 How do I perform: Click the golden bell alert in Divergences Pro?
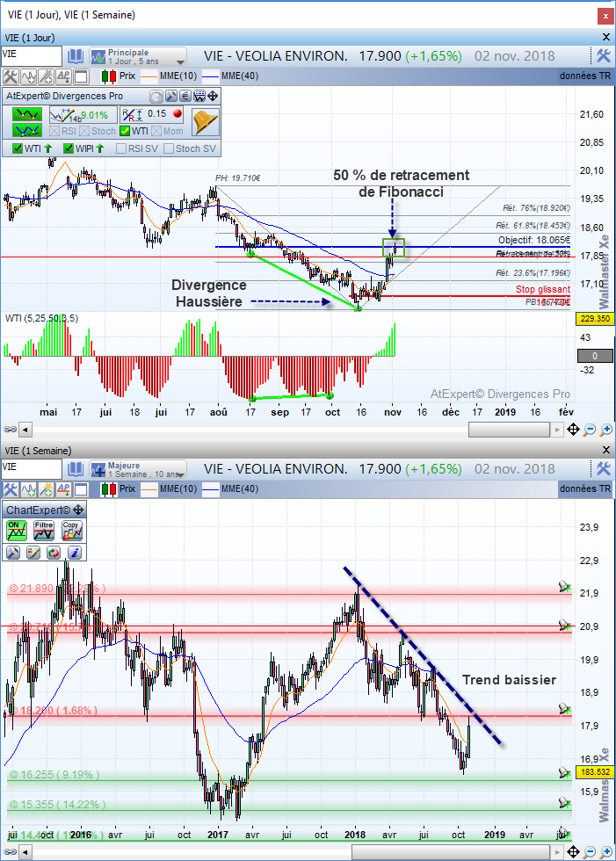pos(206,122)
